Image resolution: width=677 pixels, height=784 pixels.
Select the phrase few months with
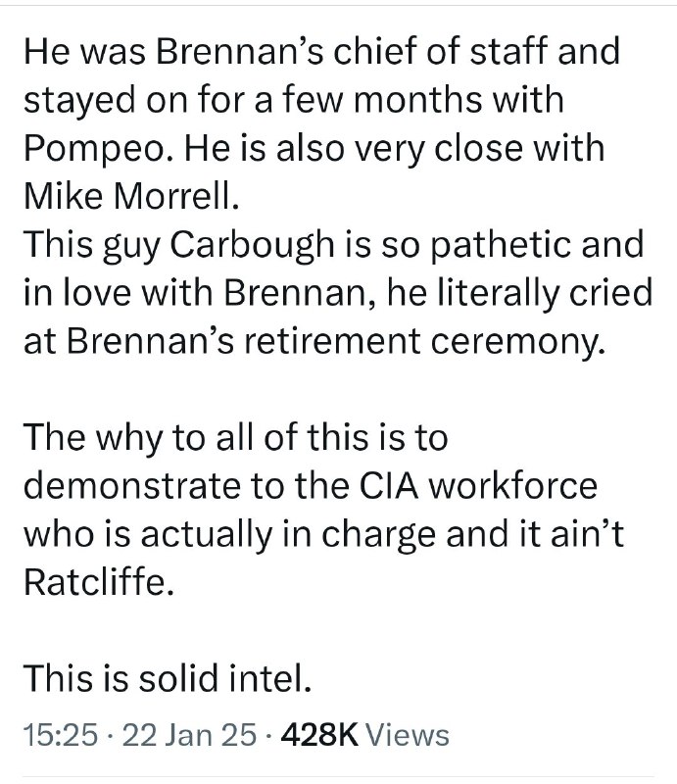(424, 100)
